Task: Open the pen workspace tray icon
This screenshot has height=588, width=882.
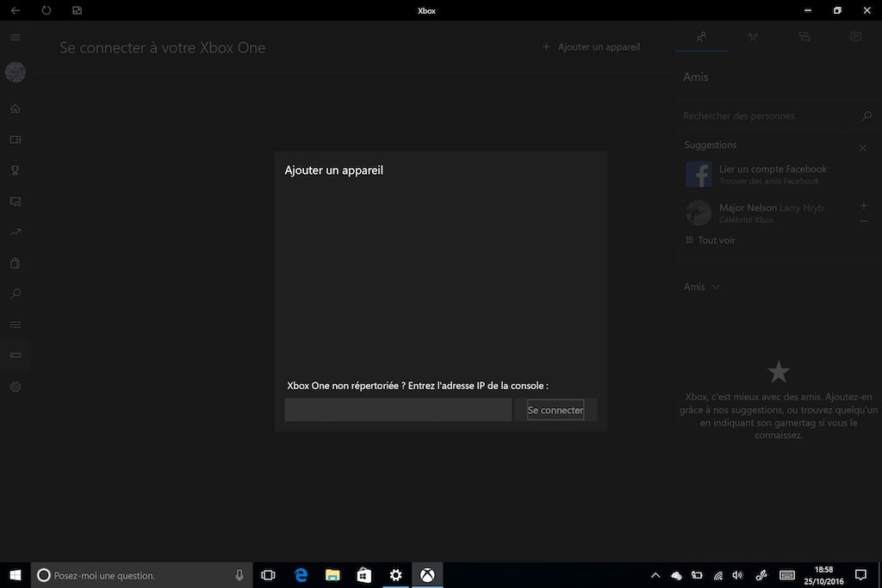Action: point(761,575)
